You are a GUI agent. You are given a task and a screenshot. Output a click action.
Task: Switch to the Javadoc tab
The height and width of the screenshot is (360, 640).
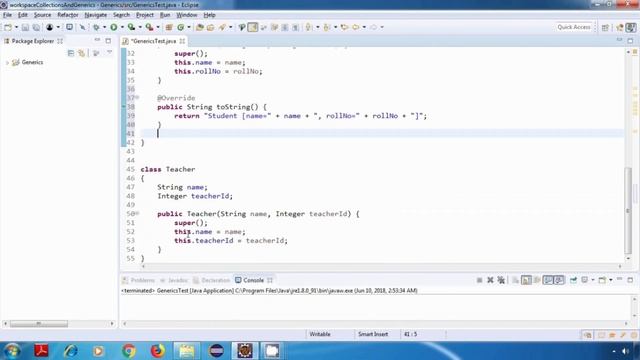(x=174, y=280)
